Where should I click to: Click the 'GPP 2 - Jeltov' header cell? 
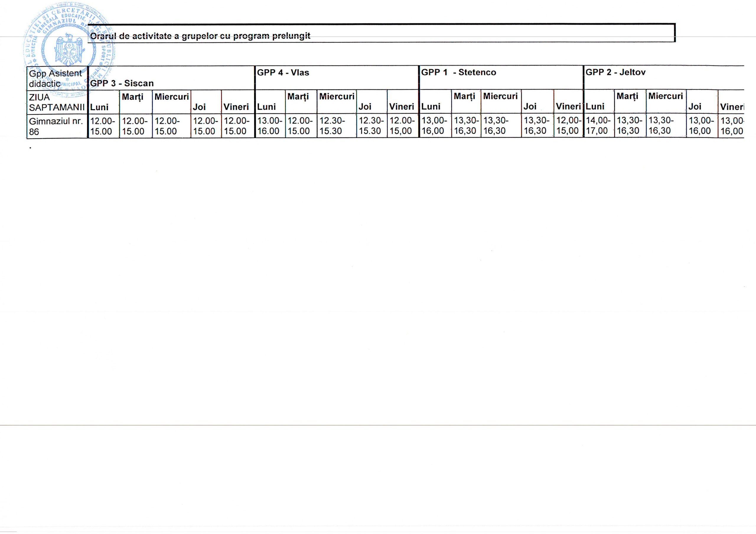tap(615, 72)
